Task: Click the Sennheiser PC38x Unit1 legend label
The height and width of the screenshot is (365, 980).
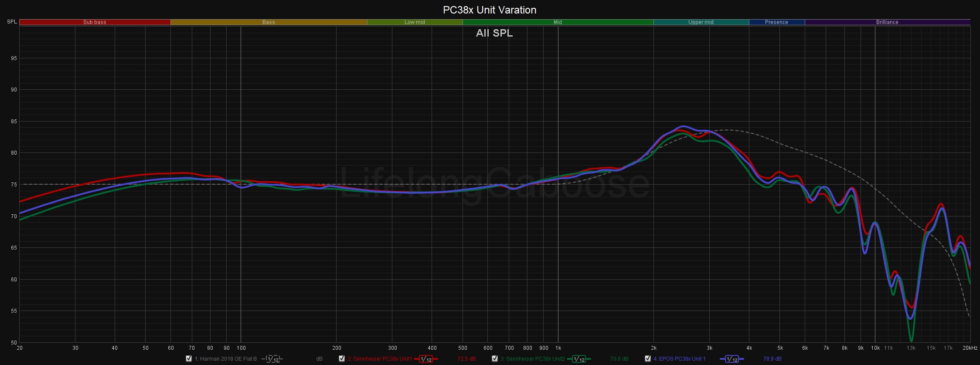Action: pos(379,359)
